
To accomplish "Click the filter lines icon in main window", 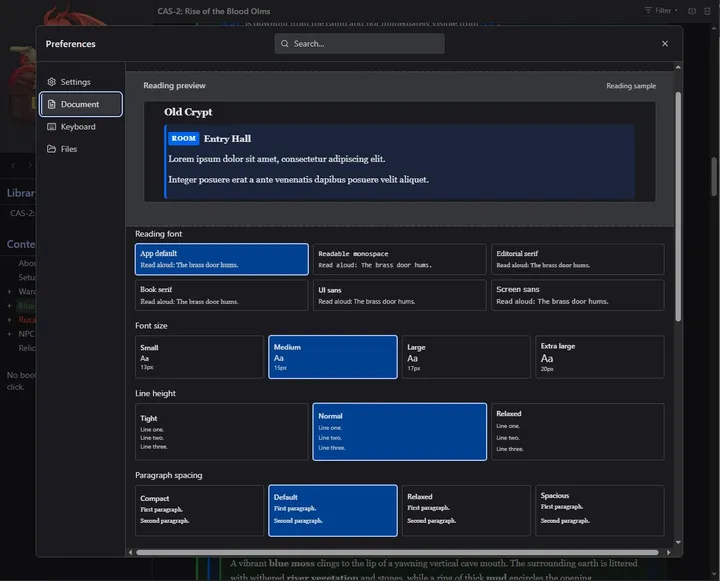I will pos(648,10).
